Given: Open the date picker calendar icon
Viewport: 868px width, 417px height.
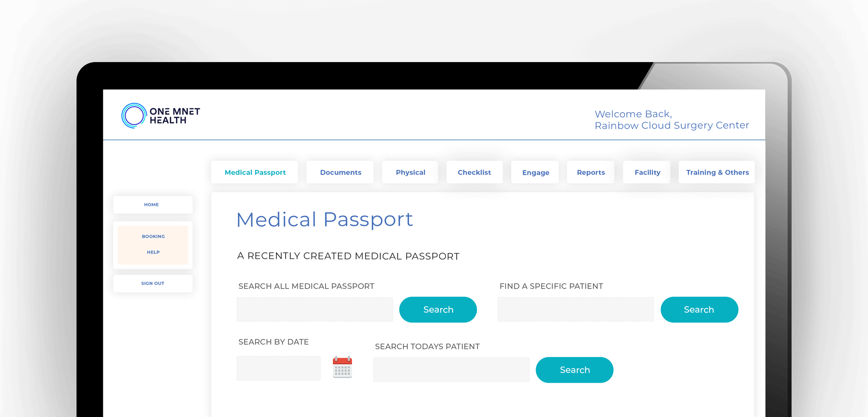Looking at the screenshot, I should point(343,367).
